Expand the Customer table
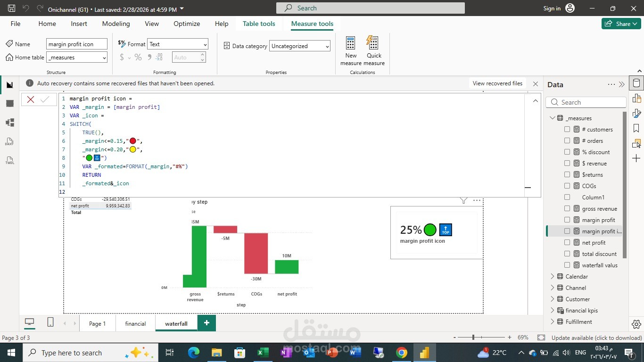This screenshot has width=644, height=362. (553, 299)
